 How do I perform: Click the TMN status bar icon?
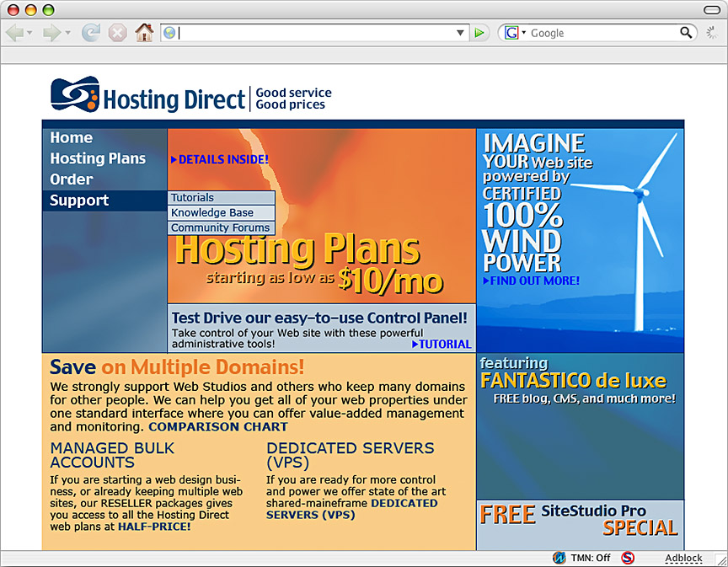point(559,558)
